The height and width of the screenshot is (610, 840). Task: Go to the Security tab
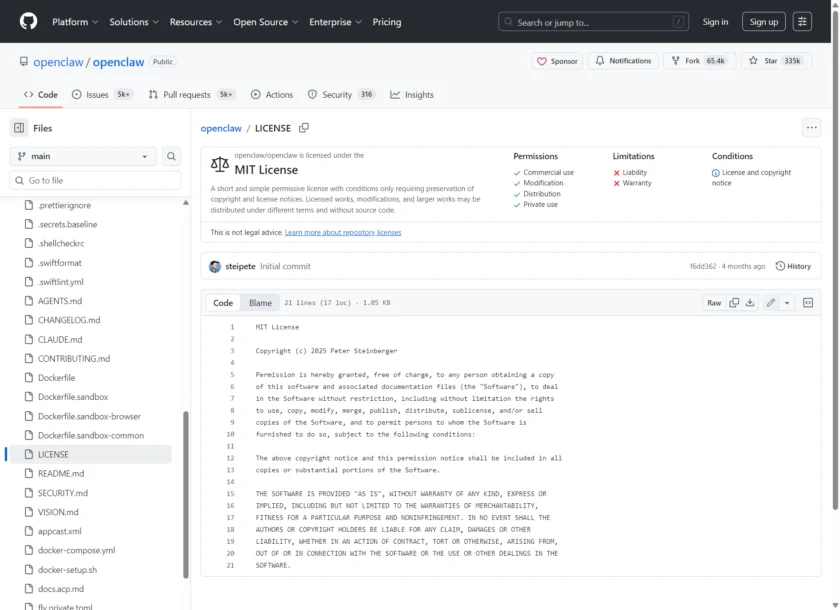pos(336,95)
